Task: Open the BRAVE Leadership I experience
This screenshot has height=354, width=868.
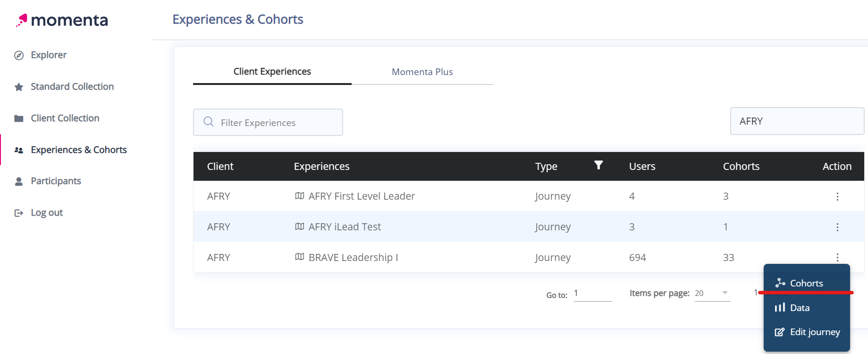Action: pos(353,258)
